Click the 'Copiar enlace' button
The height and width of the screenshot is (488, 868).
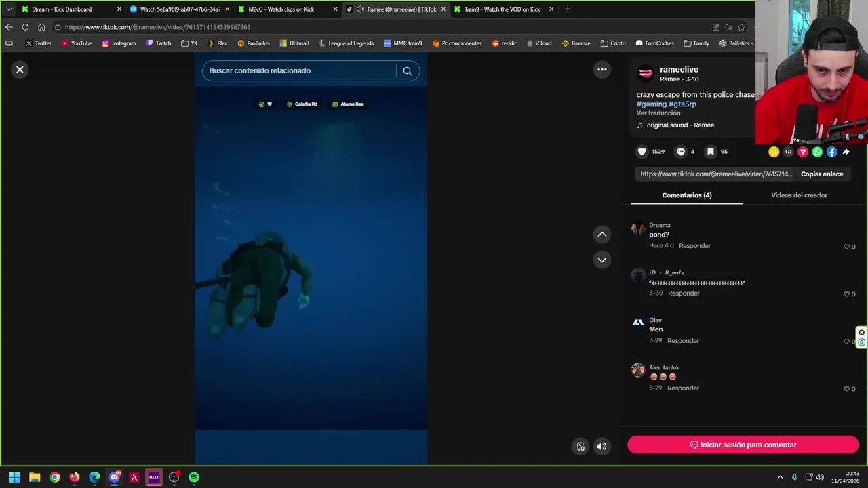(x=822, y=174)
